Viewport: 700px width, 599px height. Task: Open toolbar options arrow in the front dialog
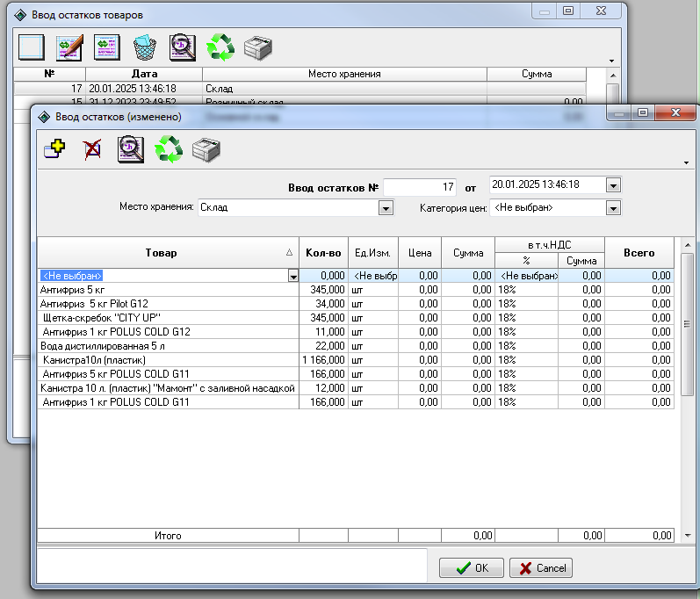coord(686,162)
